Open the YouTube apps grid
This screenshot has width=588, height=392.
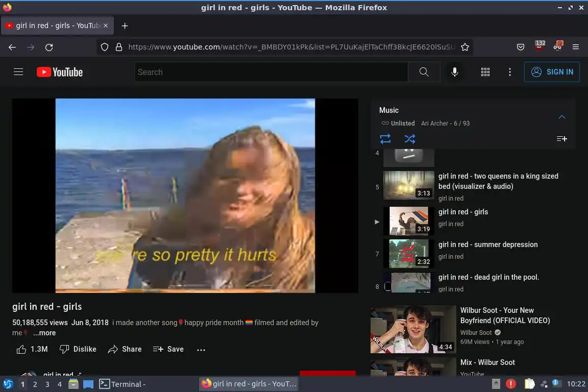tap(485, 72)
